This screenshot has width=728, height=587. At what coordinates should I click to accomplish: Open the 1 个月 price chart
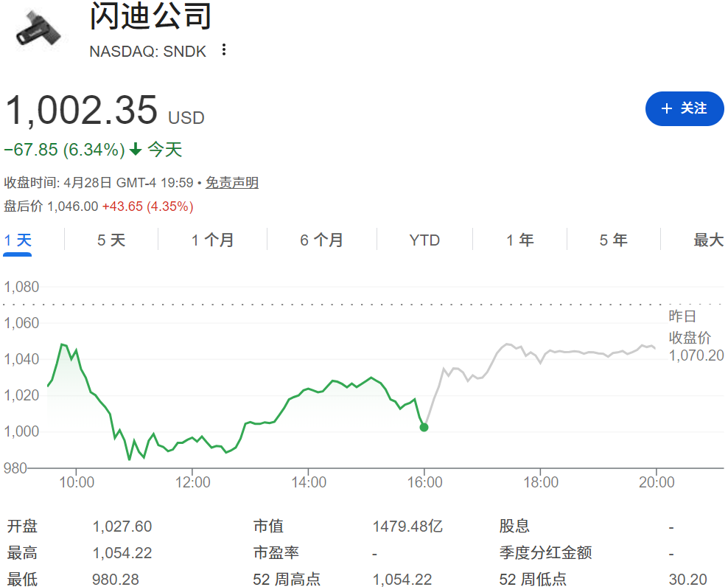point(211,240)
